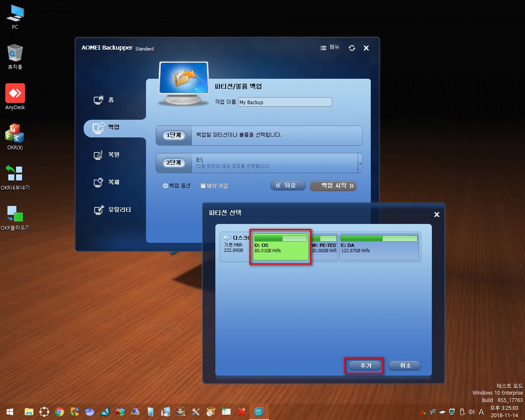The height and width of the screenshot is (420, 525).
Task: Click the laptop with gear icon in taskbar
Action: click(x=135, y=412)
